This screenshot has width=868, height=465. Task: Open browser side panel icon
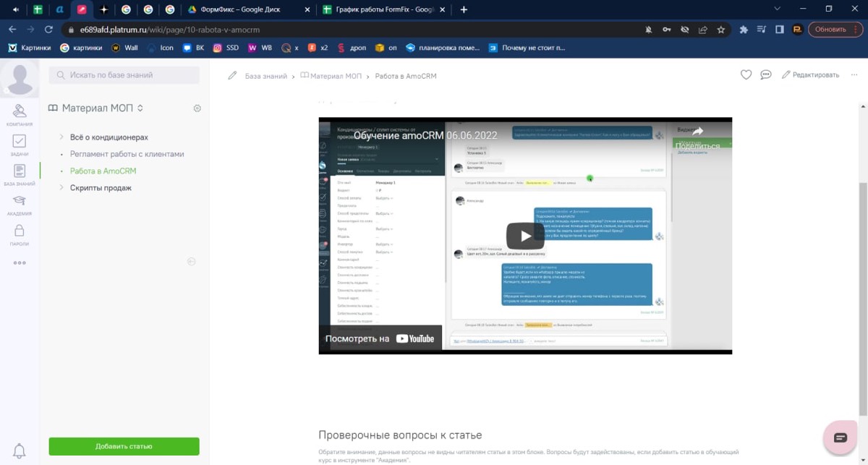tap(779, 30)
